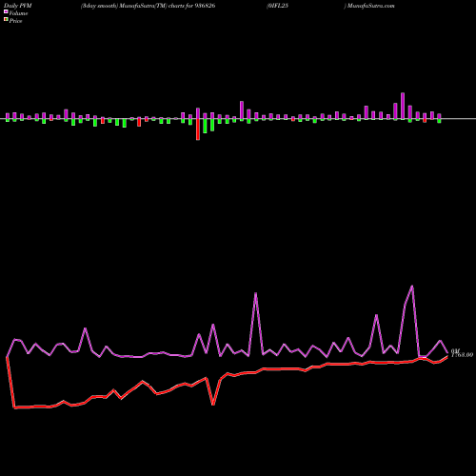Click the 'Daily PVM' chart title
The image size is (476, 476).
18,6
